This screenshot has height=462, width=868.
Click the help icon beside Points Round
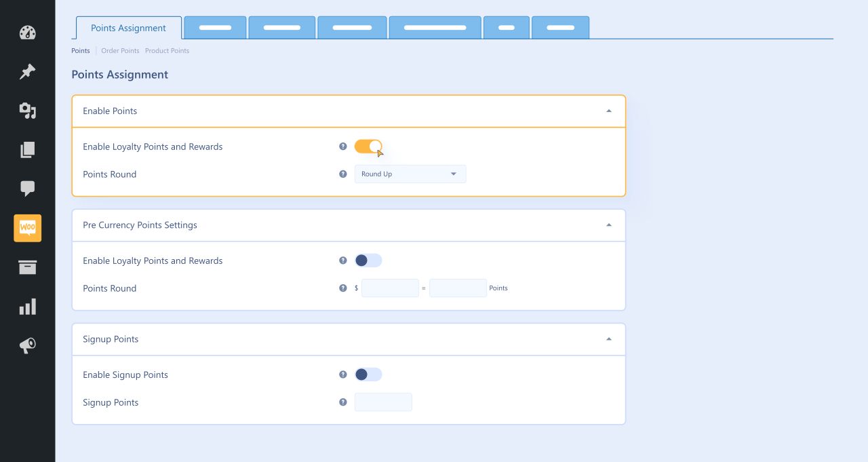pos(342,174)
